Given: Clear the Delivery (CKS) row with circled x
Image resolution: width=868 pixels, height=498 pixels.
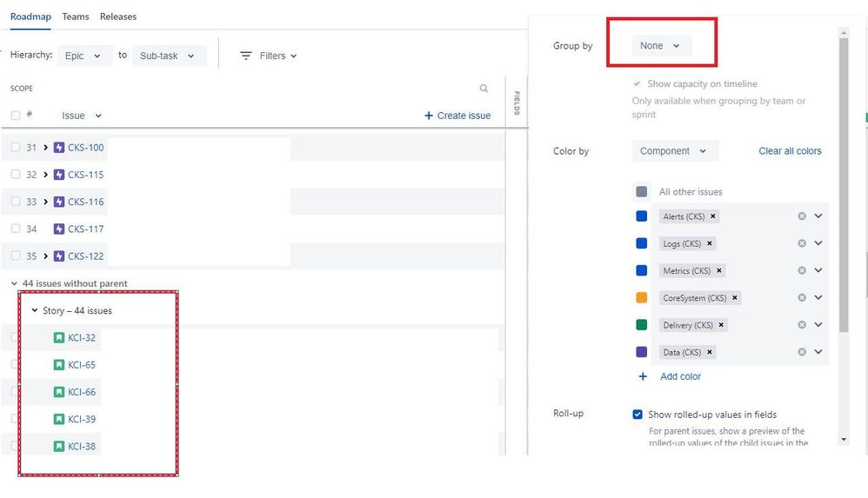Looking at the screenshot, I should (802, 325).
